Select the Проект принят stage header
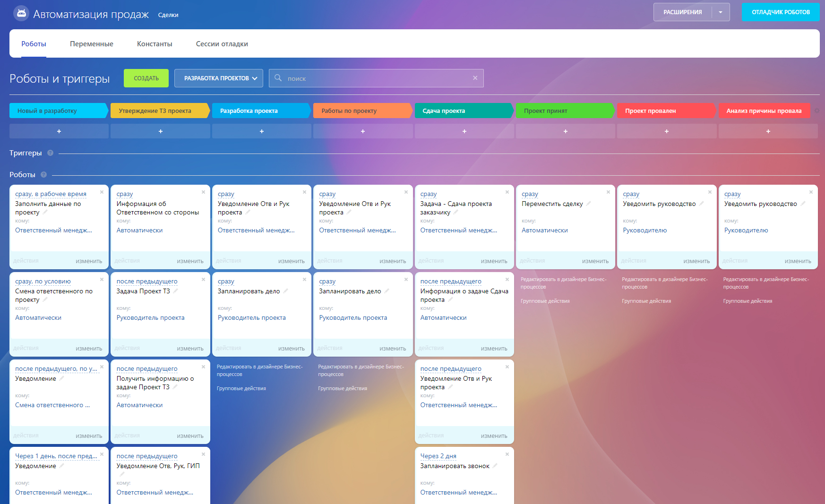825x504 pixels. click(565, 111)
